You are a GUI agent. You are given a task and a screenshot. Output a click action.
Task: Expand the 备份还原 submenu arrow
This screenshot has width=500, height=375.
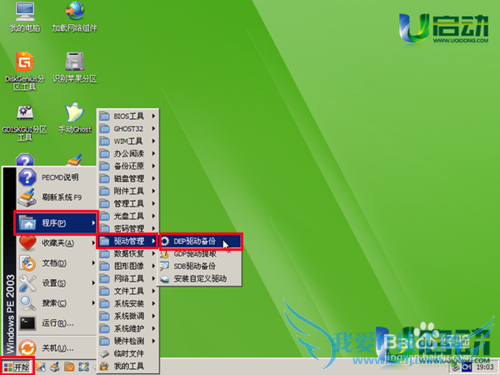153,166
